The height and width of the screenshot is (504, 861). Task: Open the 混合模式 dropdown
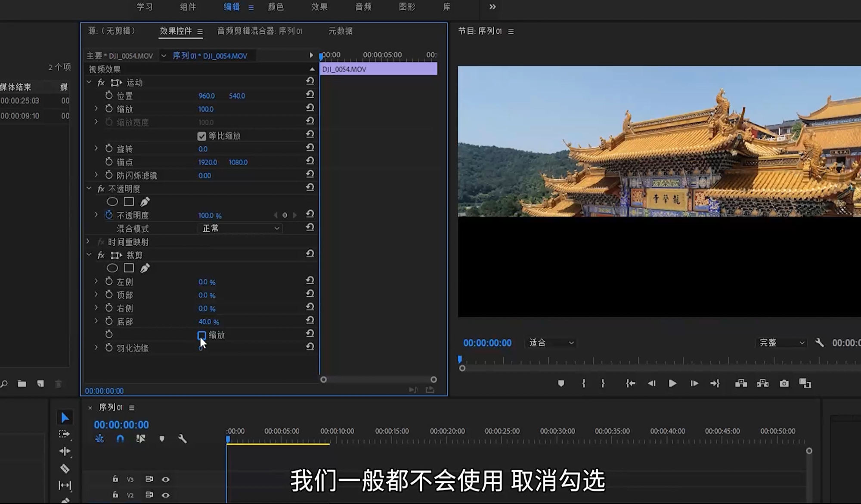[x=240, y=229]
